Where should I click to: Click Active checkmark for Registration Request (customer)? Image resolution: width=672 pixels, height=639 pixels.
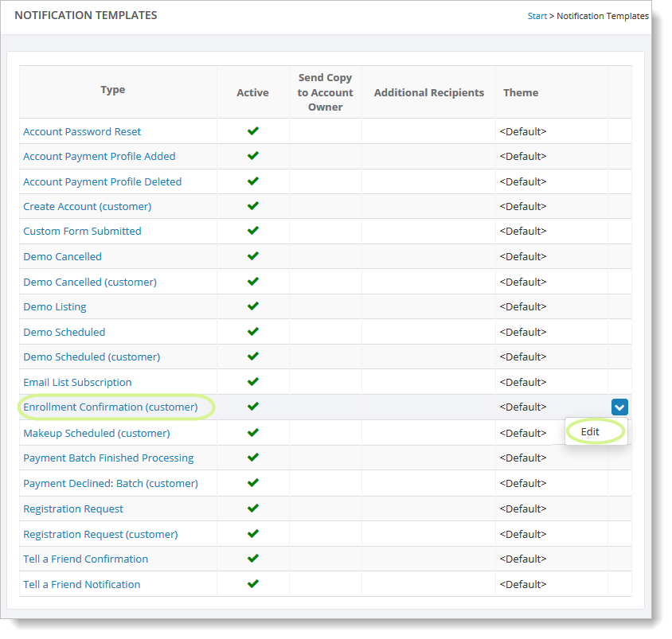click(x=253, y=533)
